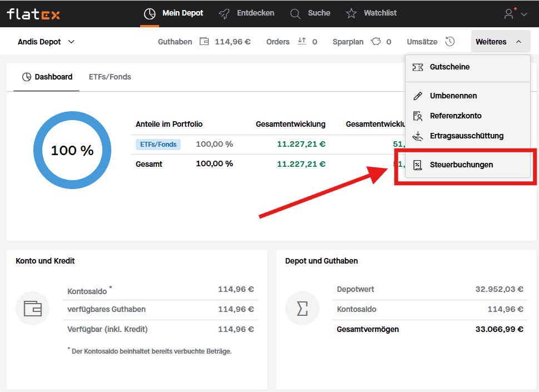
Task: Click the 100 % donut chart
Action: click(72, 150)
